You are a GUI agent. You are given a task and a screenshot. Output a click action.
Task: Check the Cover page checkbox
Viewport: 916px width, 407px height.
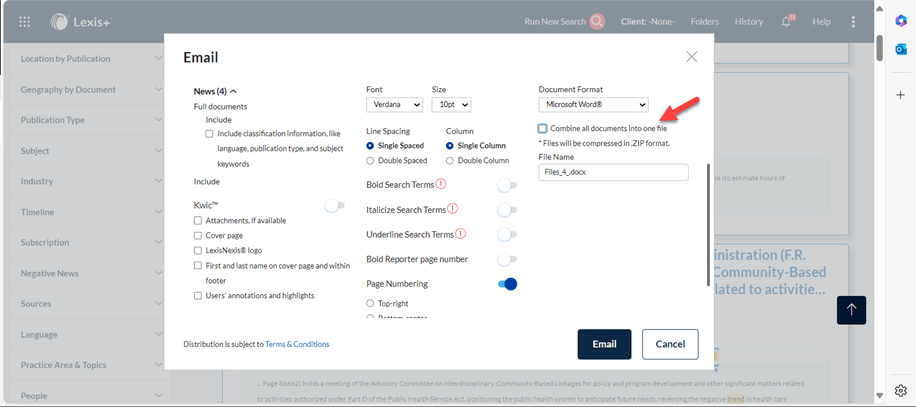[197, 235]
